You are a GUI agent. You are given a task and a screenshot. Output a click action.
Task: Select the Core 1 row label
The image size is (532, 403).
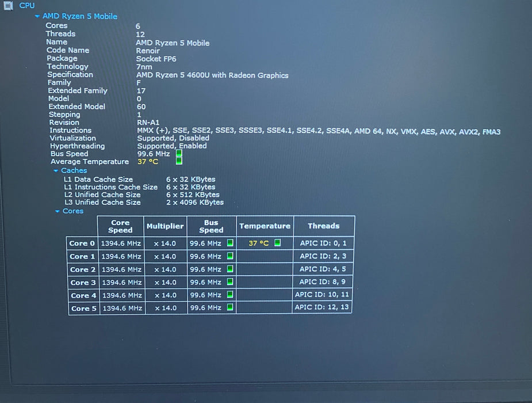82,257
